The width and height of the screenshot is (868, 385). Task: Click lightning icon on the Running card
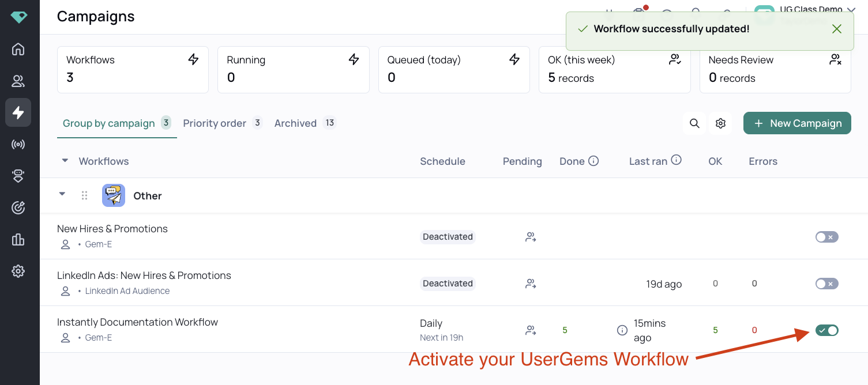tap(354, 59)
